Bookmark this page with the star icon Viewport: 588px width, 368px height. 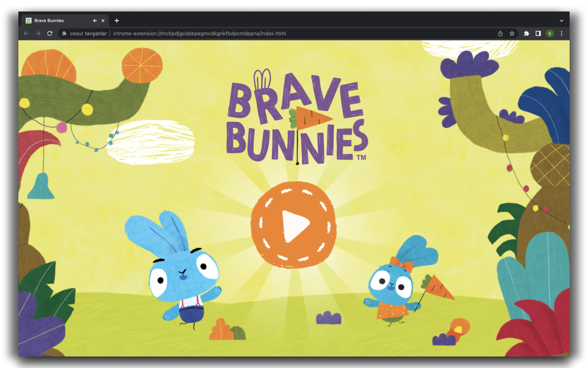point(512,34)
